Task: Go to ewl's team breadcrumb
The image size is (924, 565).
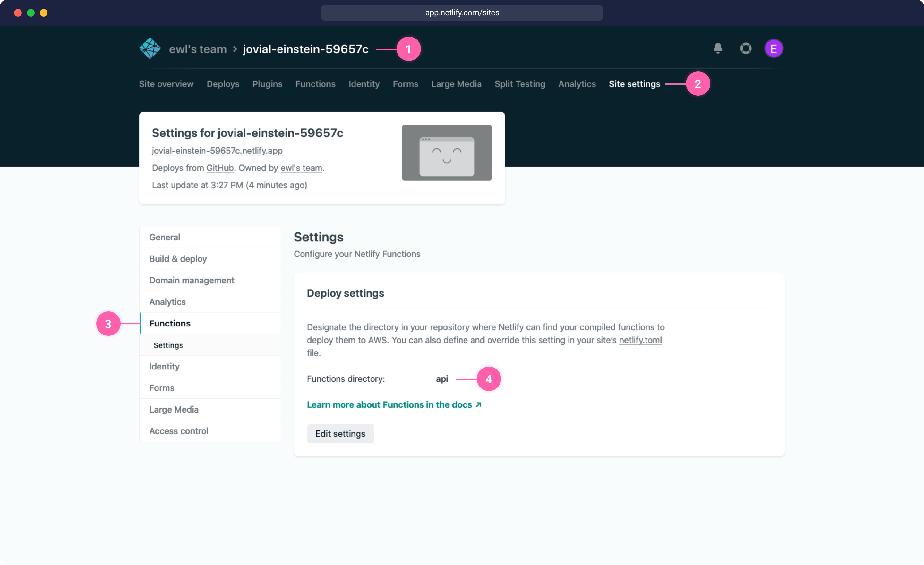Action: [198, 49]
